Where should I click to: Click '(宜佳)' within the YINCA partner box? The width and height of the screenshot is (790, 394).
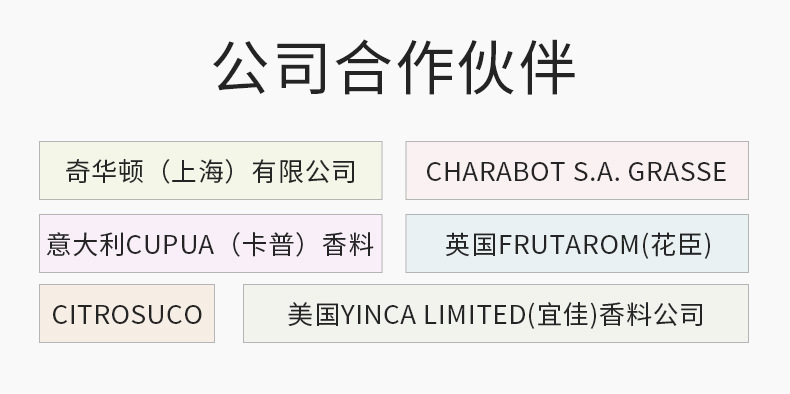point(562,315)
